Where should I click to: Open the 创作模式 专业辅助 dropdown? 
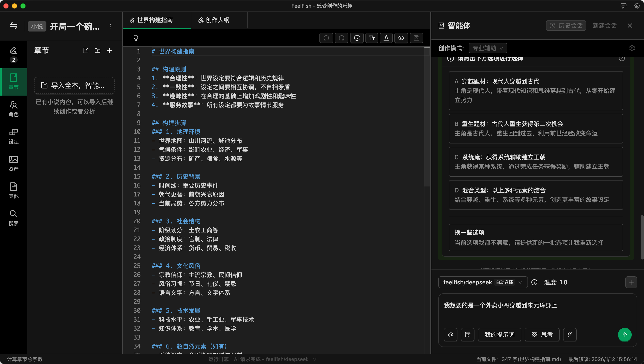tap(488, 48)
